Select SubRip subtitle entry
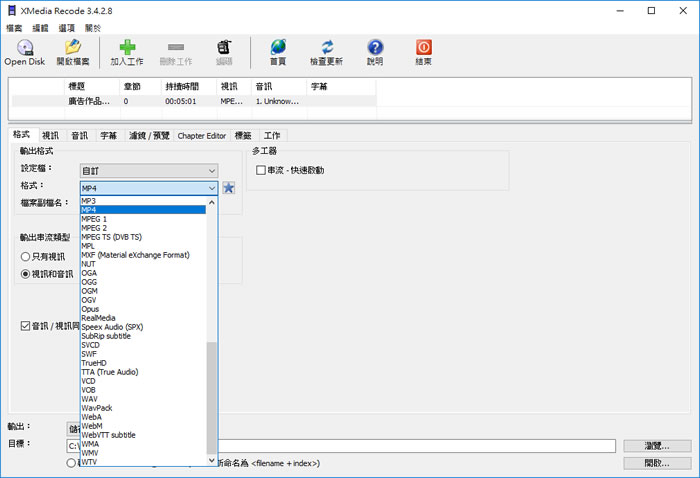Image resolution: width=700 pixels, height=478 pixels. (x=143, y=336)
